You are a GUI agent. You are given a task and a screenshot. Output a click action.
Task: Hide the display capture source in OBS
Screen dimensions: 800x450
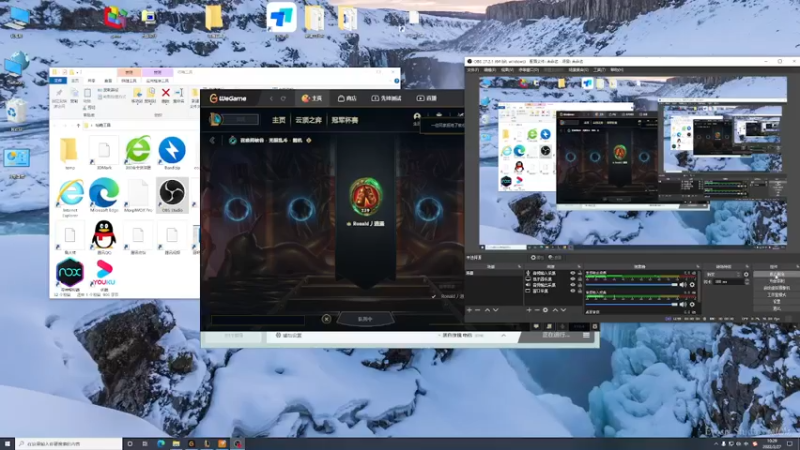pyautogui.click(x=573, y=279)
